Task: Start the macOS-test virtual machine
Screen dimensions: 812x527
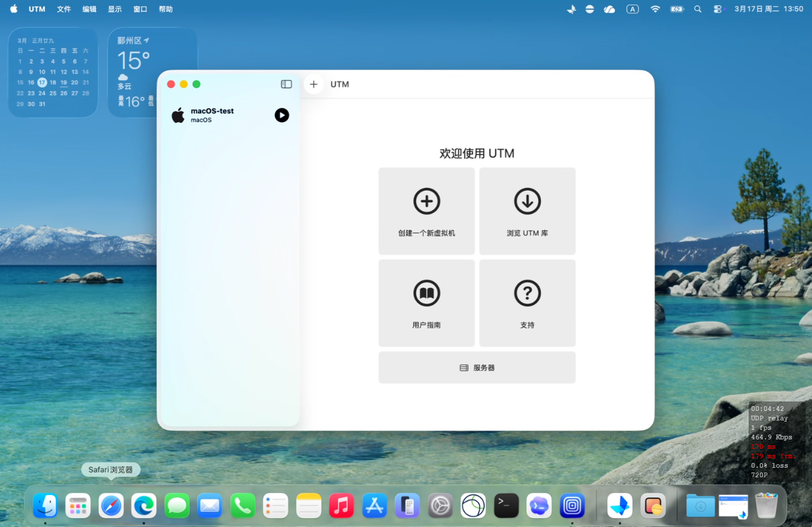Action: [282, 115]
